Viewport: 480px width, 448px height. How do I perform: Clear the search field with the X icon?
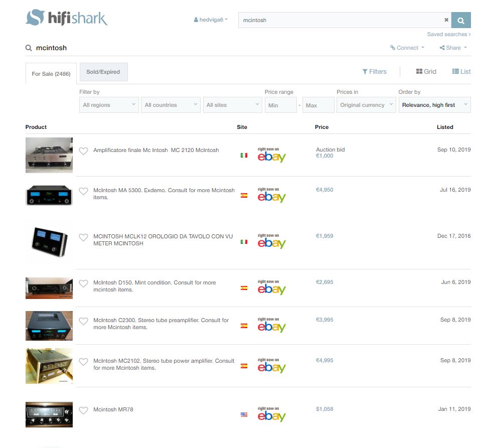[446, 20]
